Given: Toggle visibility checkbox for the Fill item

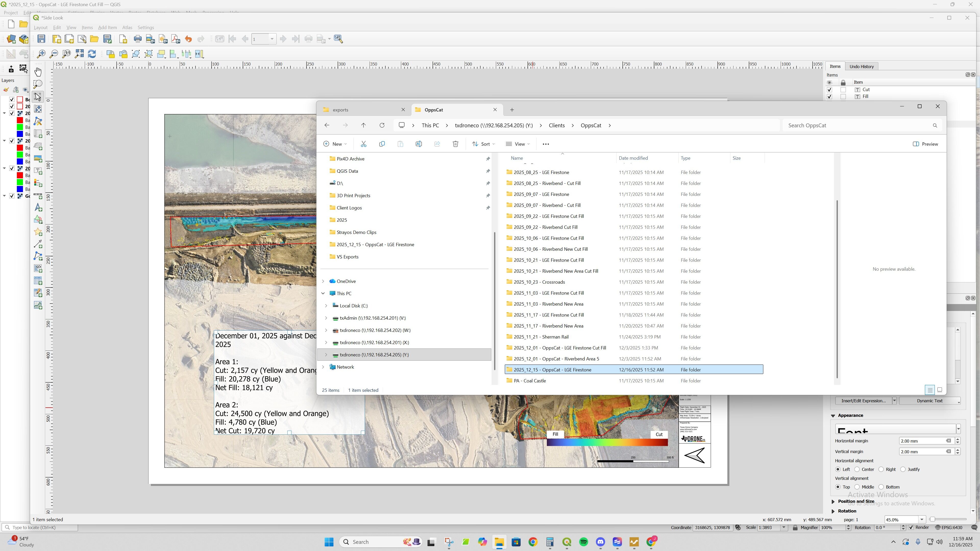Looking at the screenshot, I should click(829, 97).
